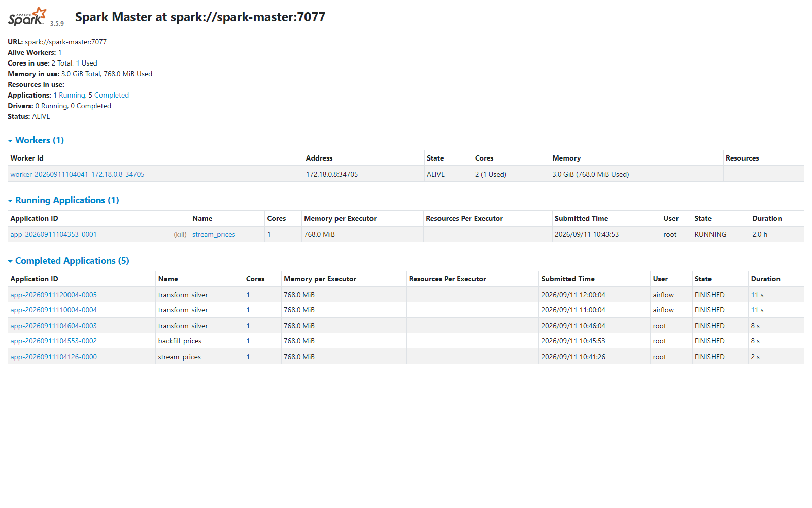Click the Spark version number 3.5.9
This screenshot has height=508, width=812.
pyautogui.click(x=57, y=23)
